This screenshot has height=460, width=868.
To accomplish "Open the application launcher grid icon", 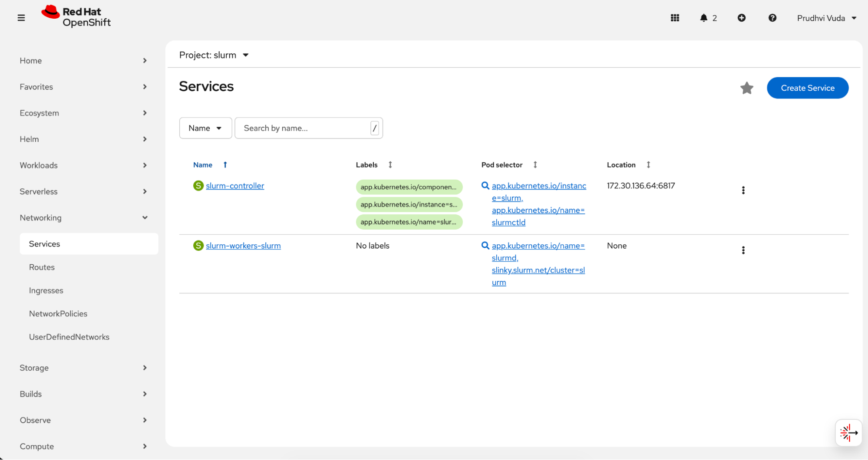I will tap(674, 18).
